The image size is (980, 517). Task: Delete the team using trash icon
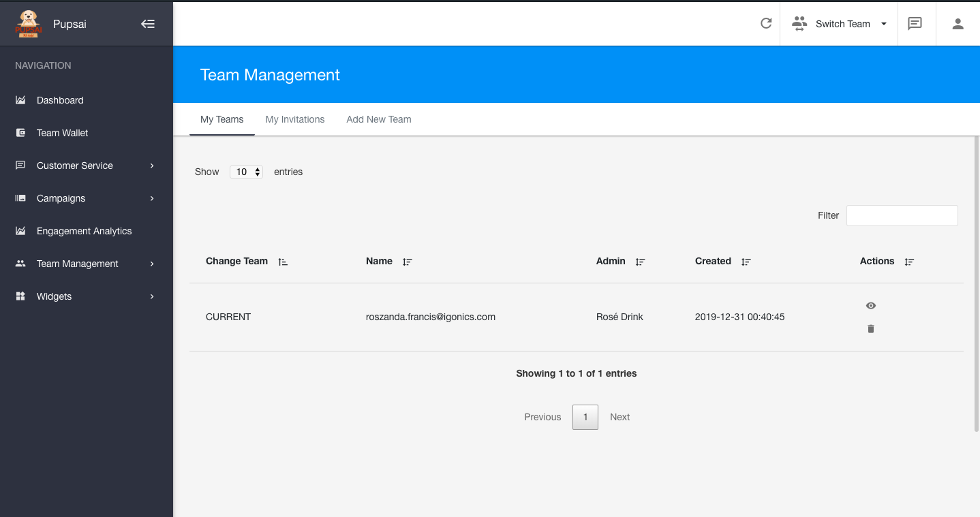(870, 329)
